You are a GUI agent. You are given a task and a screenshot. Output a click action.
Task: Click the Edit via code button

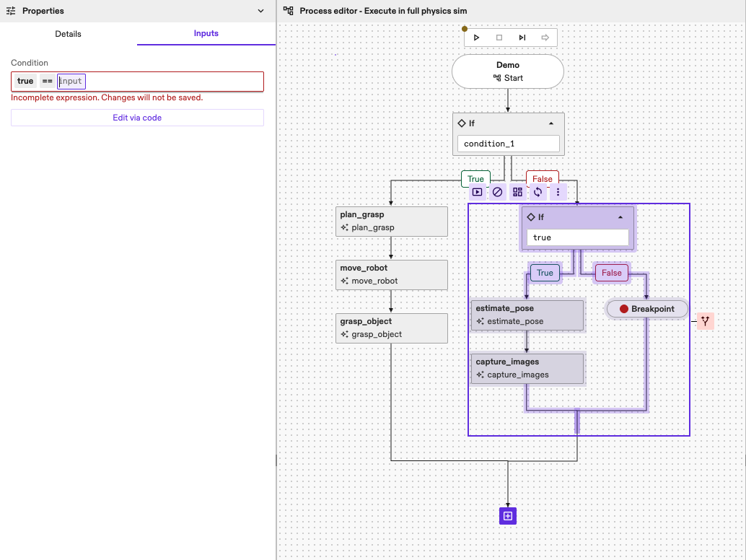coord(137,118)
